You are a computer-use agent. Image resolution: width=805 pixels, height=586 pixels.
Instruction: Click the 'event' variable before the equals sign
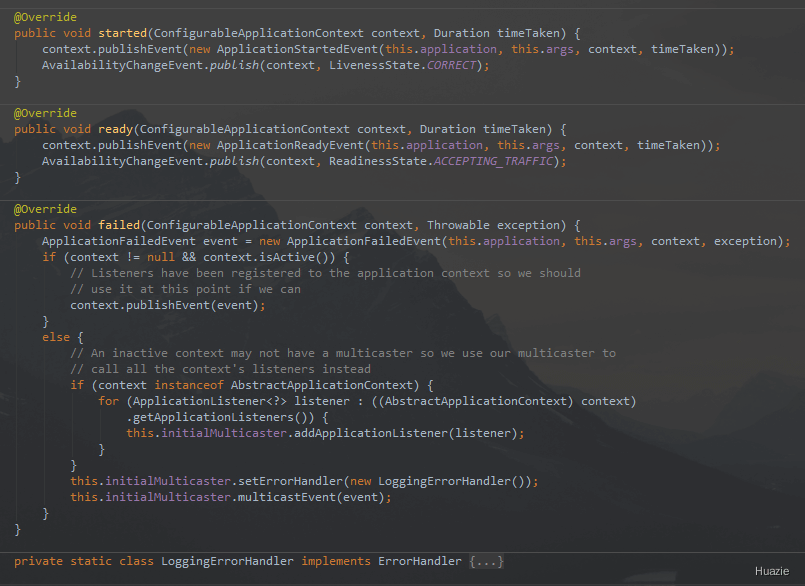tap(220, 241)
